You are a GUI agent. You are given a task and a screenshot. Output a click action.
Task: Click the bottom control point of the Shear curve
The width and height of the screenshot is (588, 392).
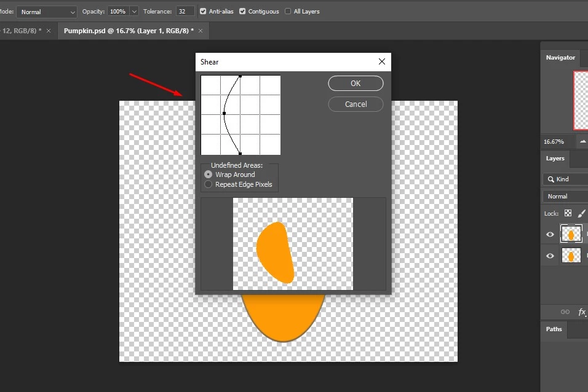coord(240,153)
